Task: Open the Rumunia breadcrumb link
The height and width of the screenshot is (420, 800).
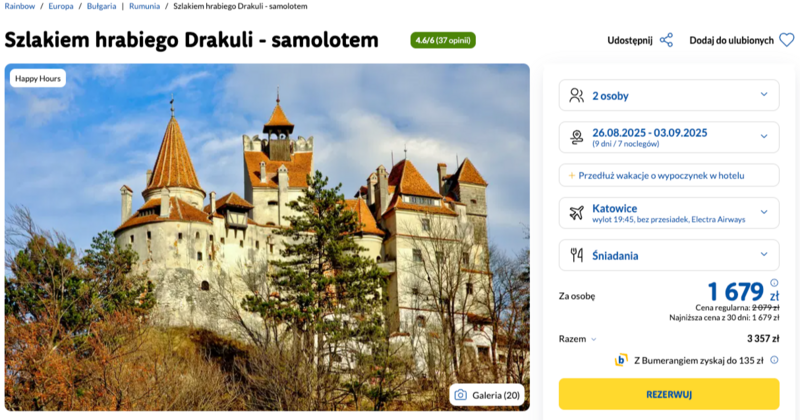Action: [144, 6]
